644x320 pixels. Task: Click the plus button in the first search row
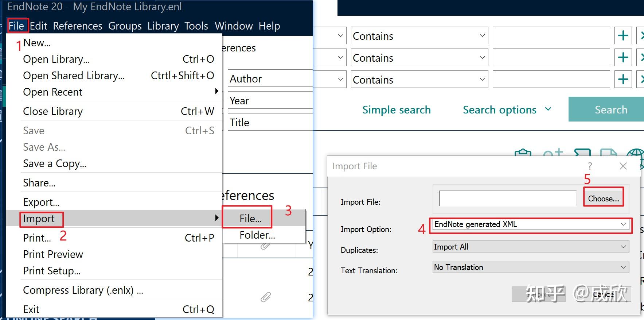click(x=623, y=36)
